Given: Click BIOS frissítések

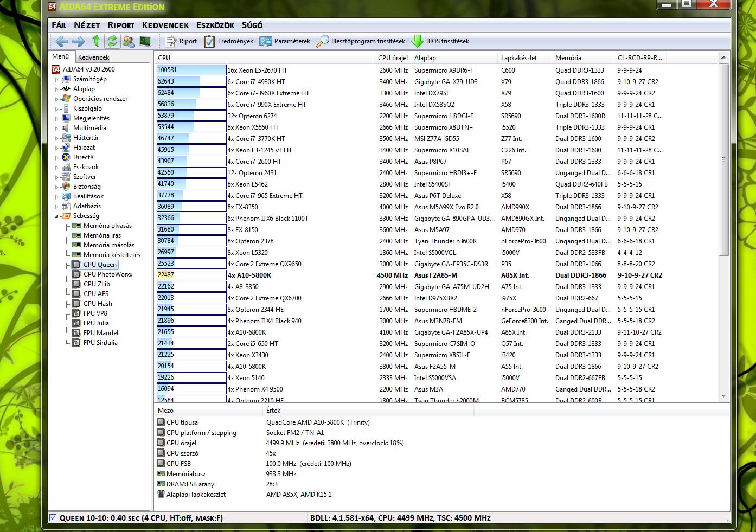Looking at the screenshot, I should tap(440, 41).
